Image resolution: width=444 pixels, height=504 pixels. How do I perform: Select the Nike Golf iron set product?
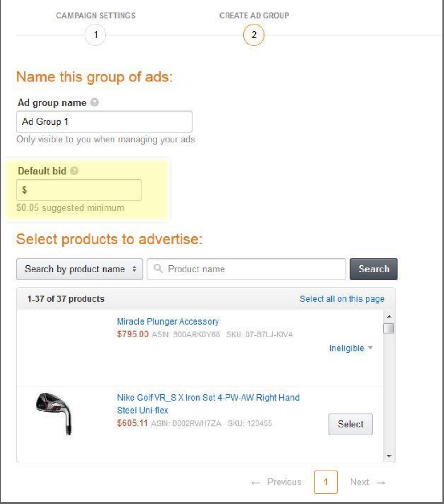tap(351, 424)
